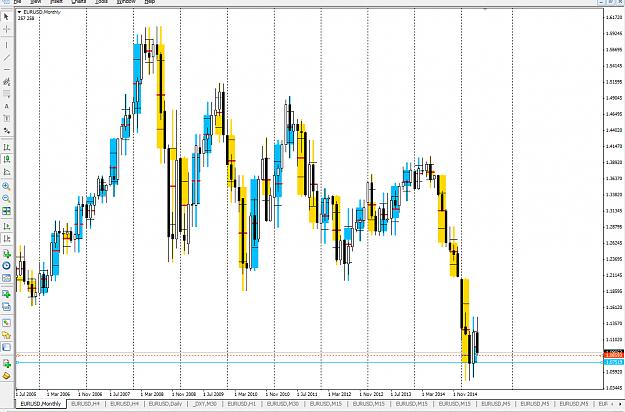Toggle the Navigator window
The width and height of the screenshot is (625, 412).
(6, 335)
